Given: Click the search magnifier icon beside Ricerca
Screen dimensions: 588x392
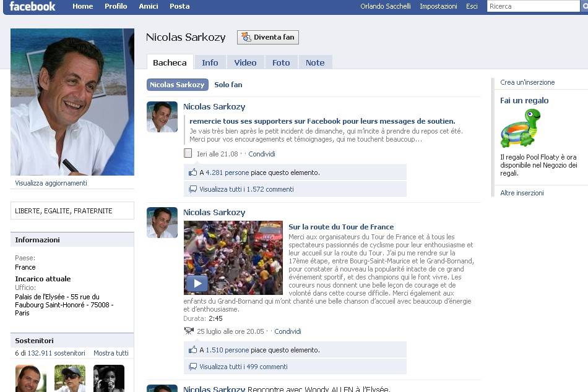Looking at the screenshot, I should (585, 6).
